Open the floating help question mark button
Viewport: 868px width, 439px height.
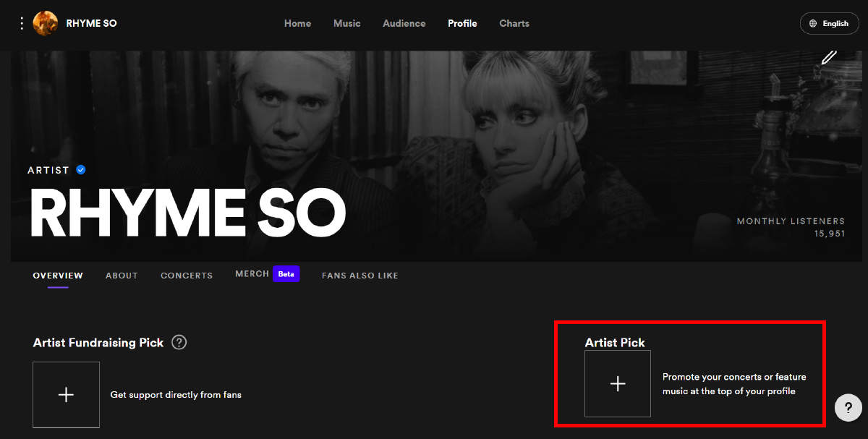point(848,408)
